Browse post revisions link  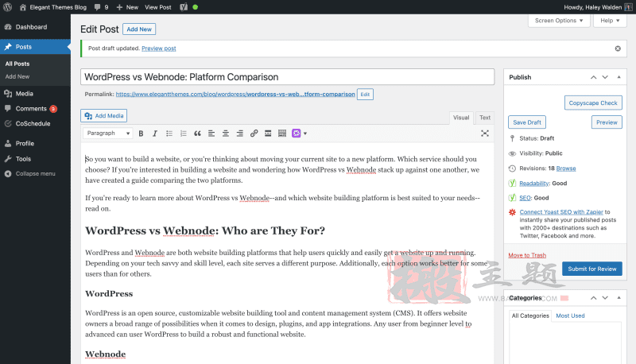pyautogui.click(x=566, y=168)
